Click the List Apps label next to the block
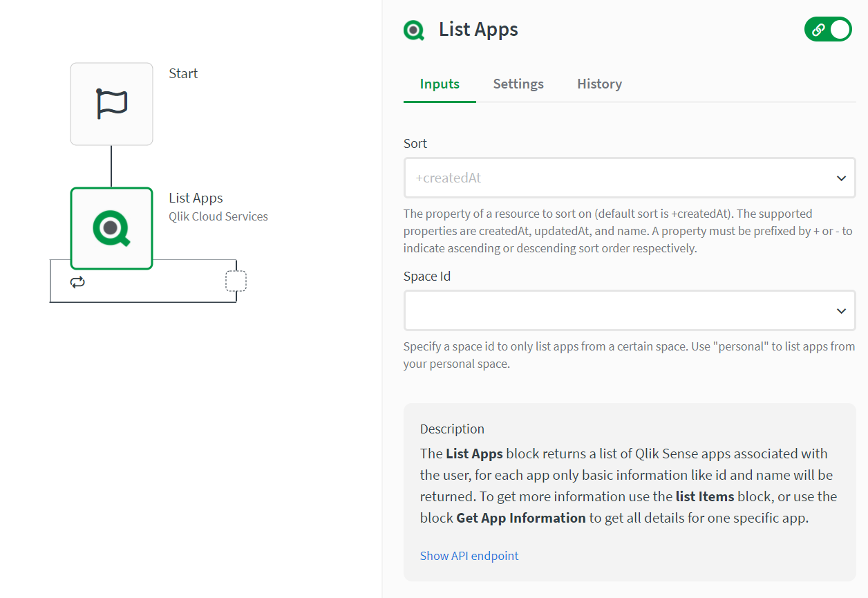This screenshot has height=598, width=868. pos(196,198)
